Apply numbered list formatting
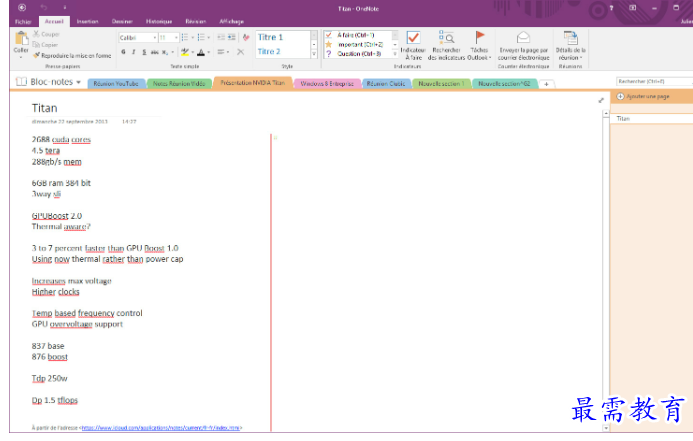Screen dimensions: 693x441 pyautogui.click(x=201, y=37)
